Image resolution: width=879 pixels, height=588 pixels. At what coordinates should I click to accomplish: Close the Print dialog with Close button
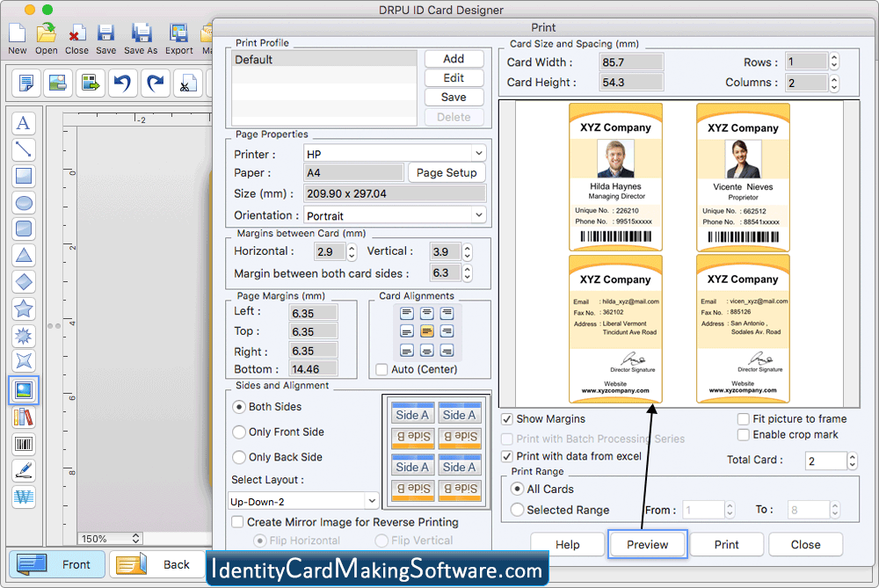pyautogui.click(x=805, y=544)
